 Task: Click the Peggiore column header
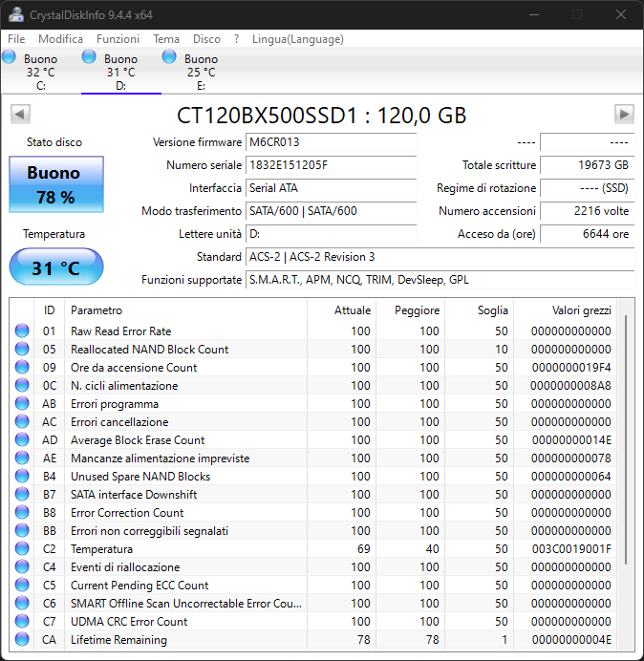(410, 310)
